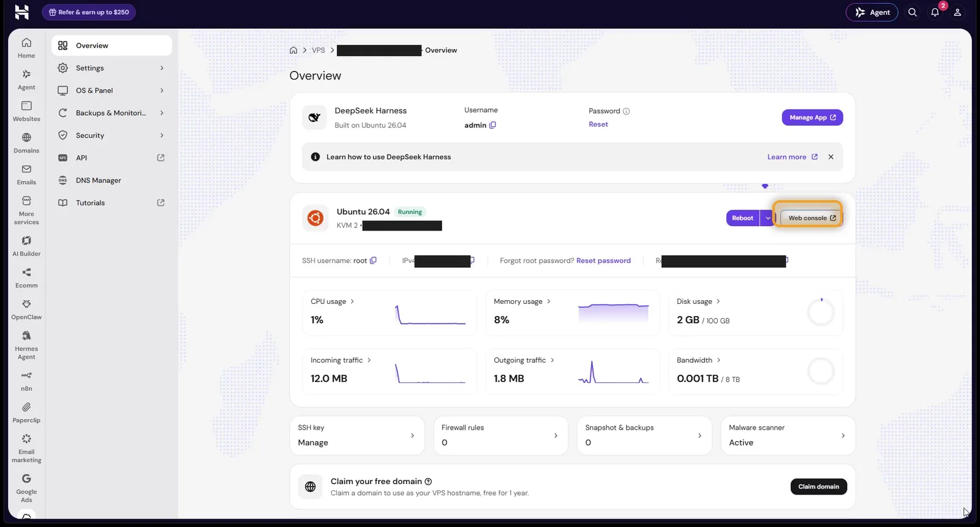The image size is (980, 527).
Task: Click the Manage App button
Action: [812, 118]
